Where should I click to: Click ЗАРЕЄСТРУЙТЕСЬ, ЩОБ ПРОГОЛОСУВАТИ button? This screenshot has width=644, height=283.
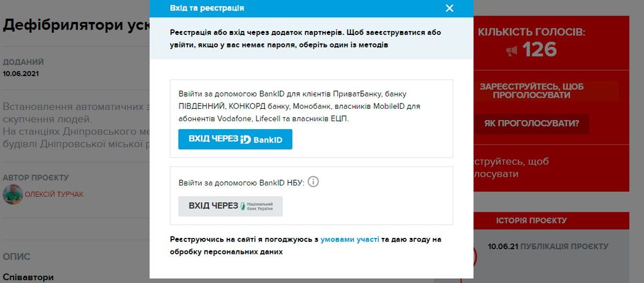click(x=531, y=91)
